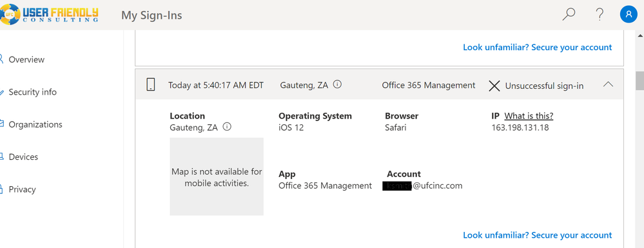The height and width of the screenshot is (248, 644).
Task: Click the Devices icon in sidebar
Action: tap(2, 157)
